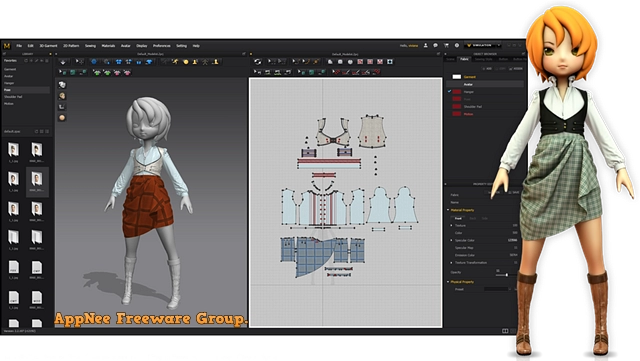Select Shoulder Pad in the Library list
Viewport: 640px width, 361px height.
click(13, 97)
